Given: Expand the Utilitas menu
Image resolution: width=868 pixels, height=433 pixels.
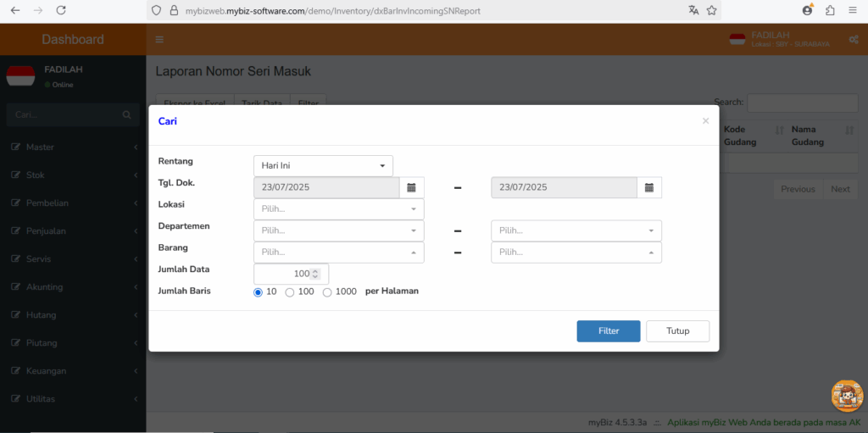Looking at the screenshot, I should [75, 398].
